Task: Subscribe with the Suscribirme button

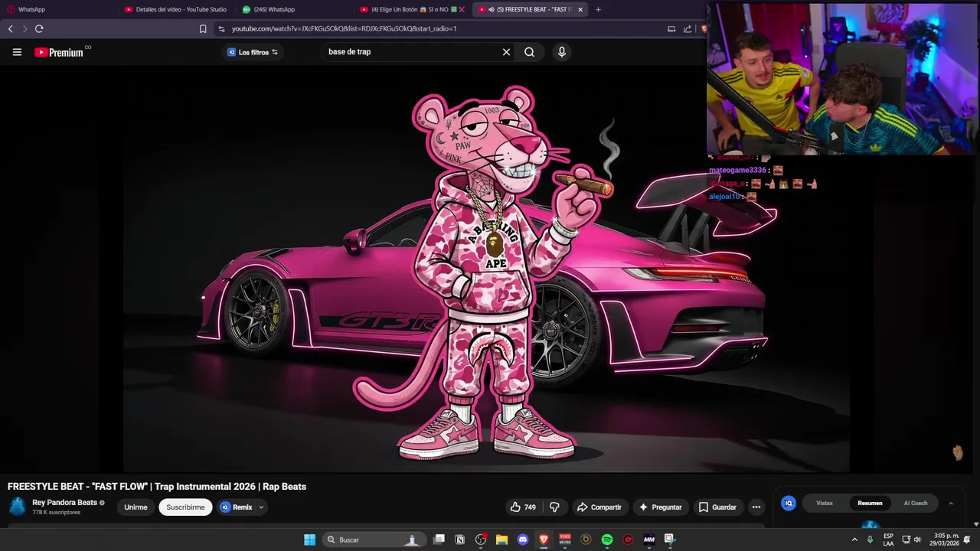Action: [185, 507]
